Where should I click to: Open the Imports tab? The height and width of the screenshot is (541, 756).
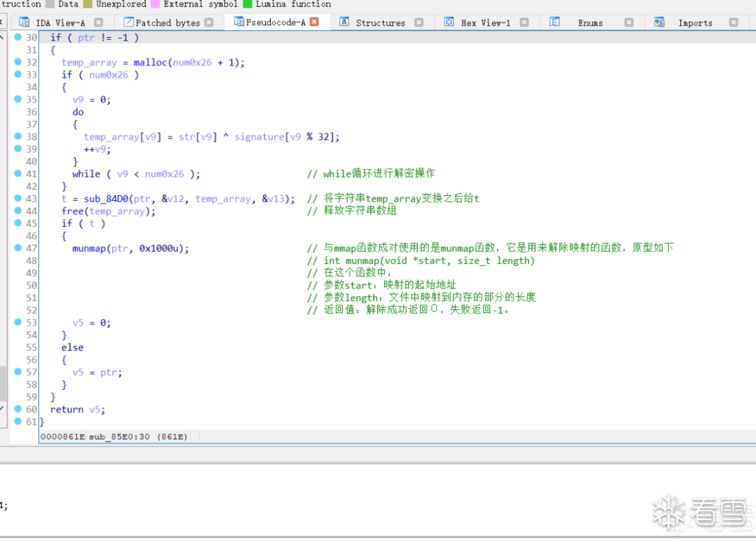tap(695, 22)
